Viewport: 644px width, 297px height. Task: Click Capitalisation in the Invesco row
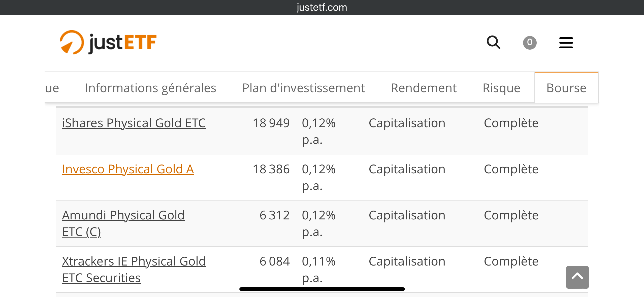[x=407, y=169]
